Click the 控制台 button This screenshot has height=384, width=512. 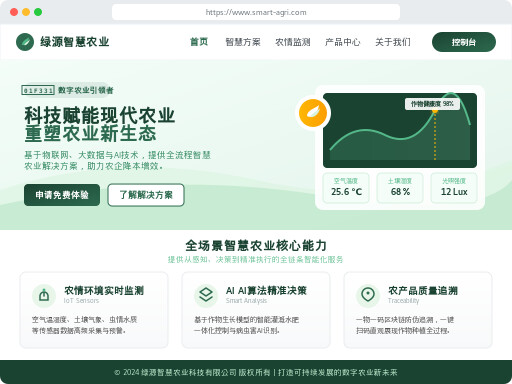pyautogui.click(x=464, y=42)
